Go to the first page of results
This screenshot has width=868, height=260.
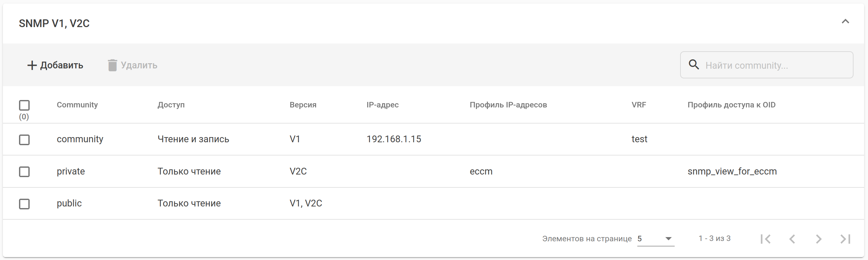click(765, 239)
